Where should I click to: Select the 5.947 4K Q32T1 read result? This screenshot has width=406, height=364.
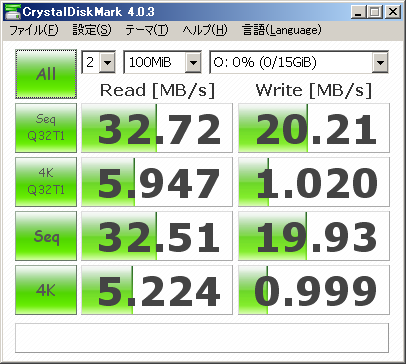pos(157,182)
